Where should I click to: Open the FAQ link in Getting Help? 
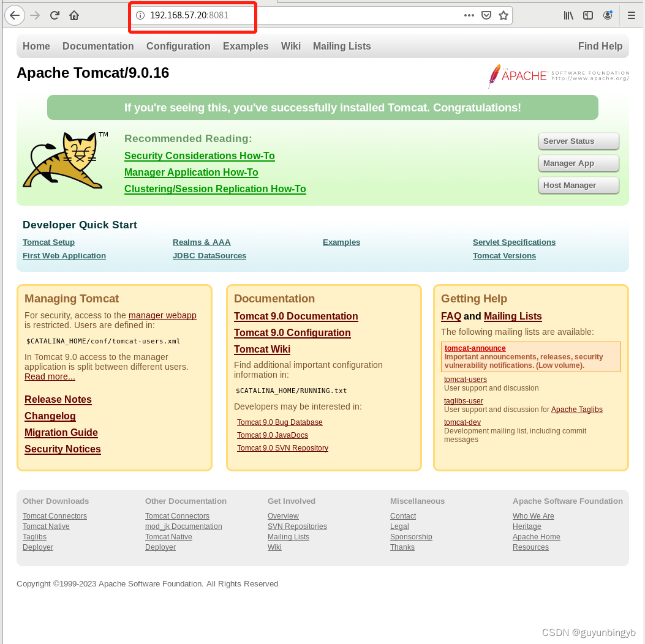451,316
